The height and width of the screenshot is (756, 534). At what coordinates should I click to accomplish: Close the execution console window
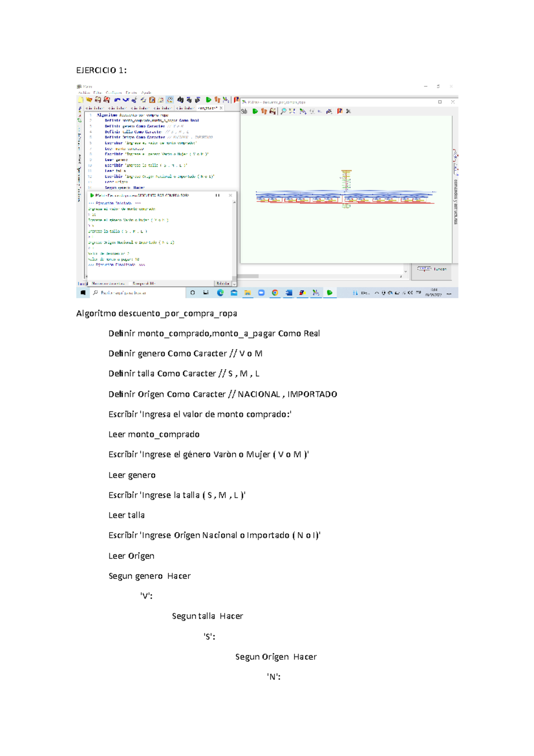tap(231, 195)
